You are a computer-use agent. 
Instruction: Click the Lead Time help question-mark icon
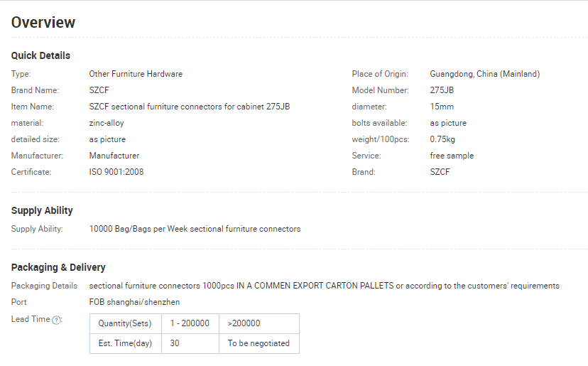56,320
